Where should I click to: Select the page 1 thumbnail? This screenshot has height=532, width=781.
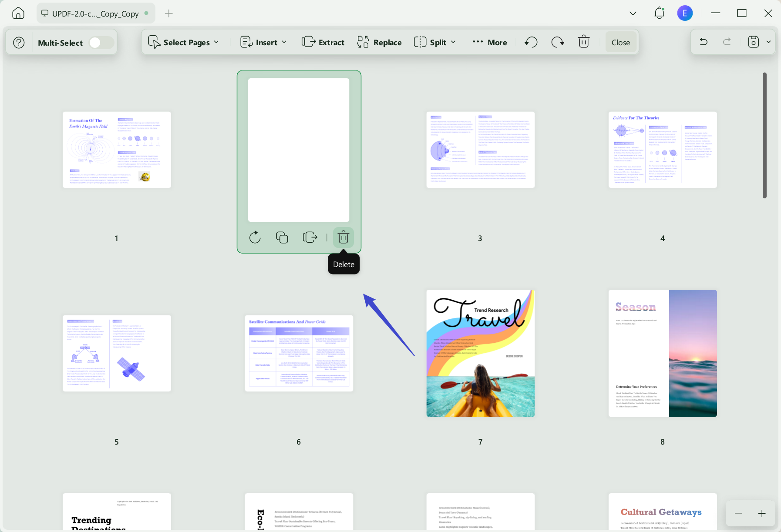tap(117, 150)
